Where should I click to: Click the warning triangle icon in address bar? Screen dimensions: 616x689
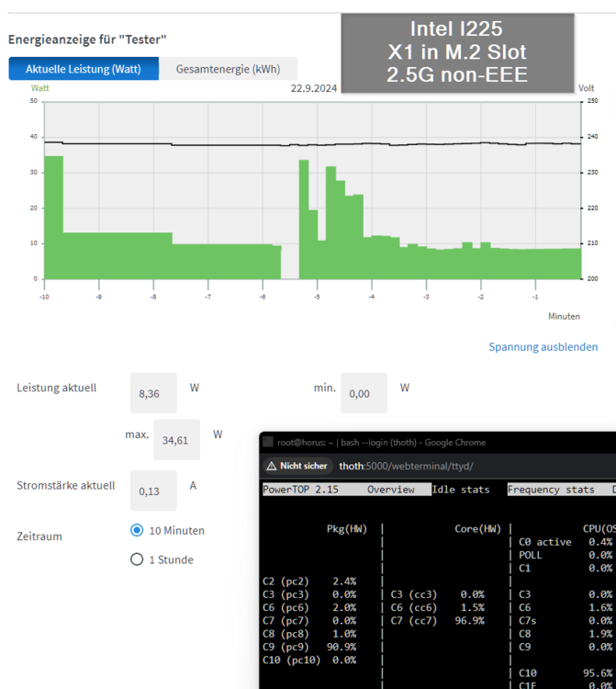pyautogui.click(x=272, y=466)
